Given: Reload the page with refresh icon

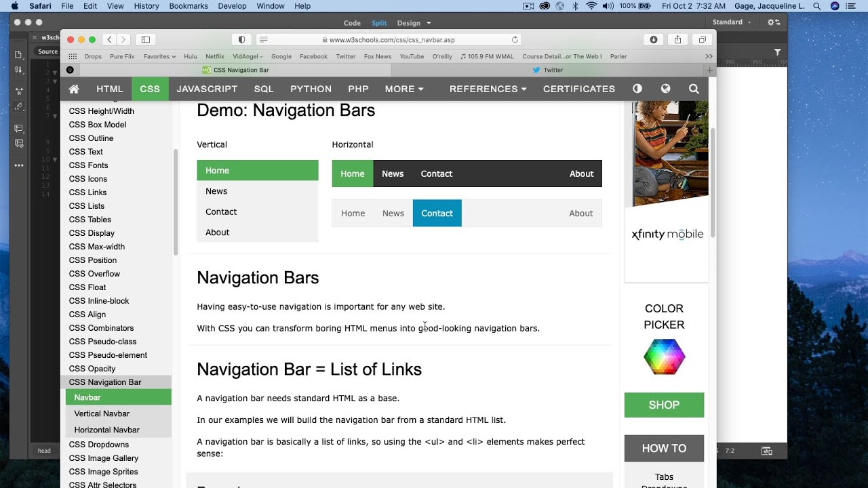Looking at the screenshot, I should pyautogui.click(x=515, y=39).
